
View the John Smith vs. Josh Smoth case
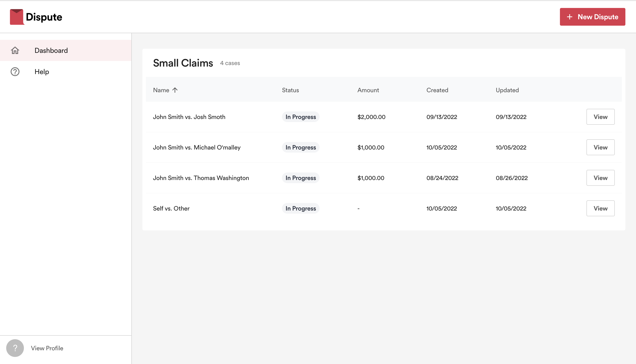coord(600,117)
